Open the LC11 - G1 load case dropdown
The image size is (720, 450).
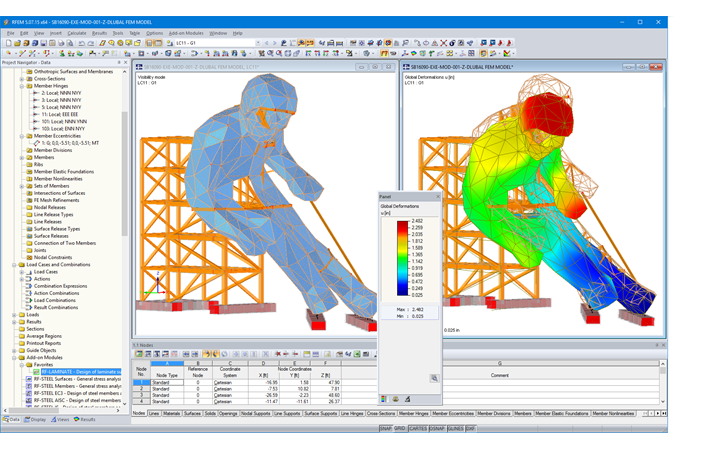click(258, 43)
